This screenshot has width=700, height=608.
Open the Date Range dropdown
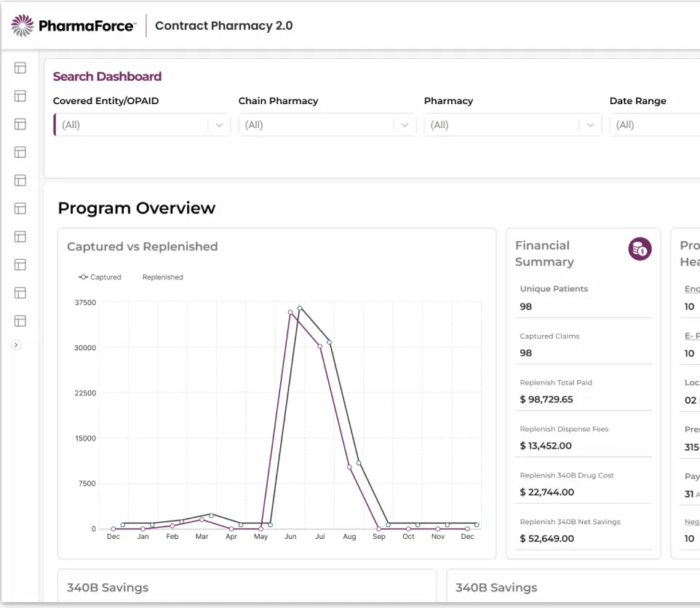click(x=654, y=125)
